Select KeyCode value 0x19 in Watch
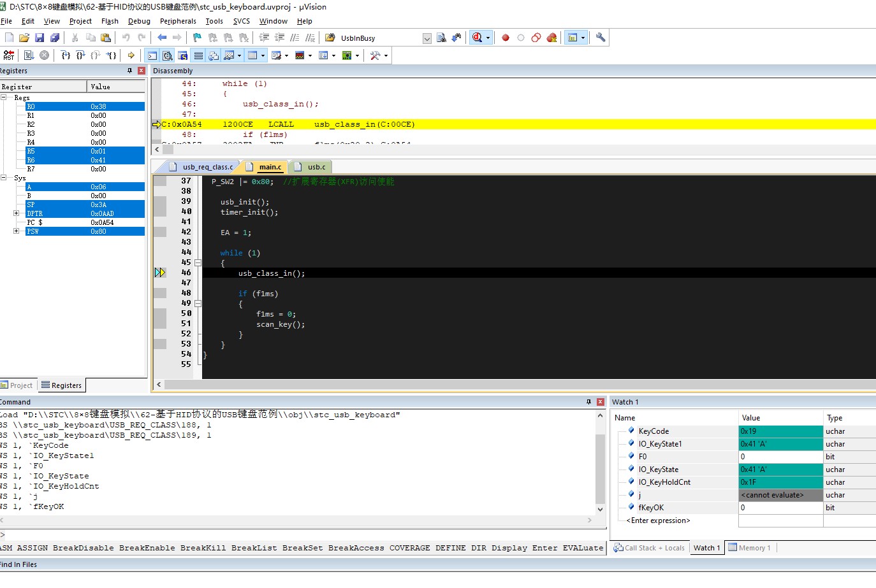The image size is (876, 588). pyautogui.click(x=780, y=431)
